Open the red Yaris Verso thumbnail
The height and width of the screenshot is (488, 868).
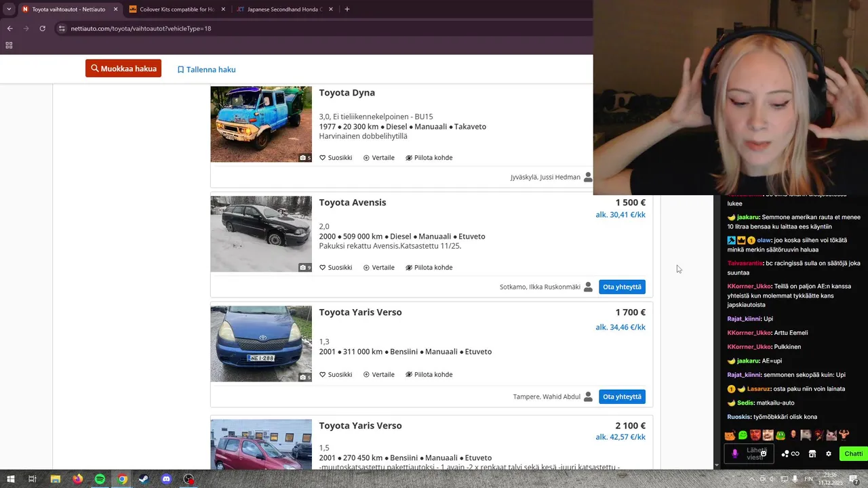[x=261, y=445]
